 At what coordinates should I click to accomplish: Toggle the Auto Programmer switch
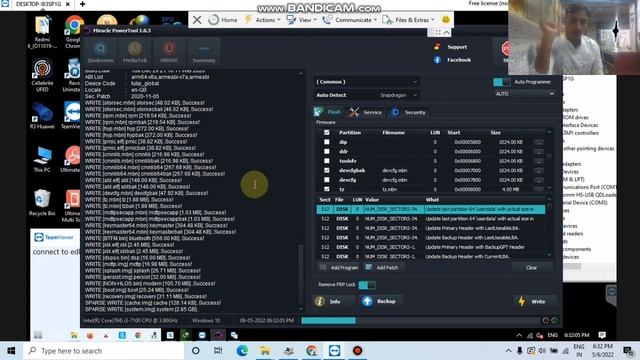click(x=501, y=82)
